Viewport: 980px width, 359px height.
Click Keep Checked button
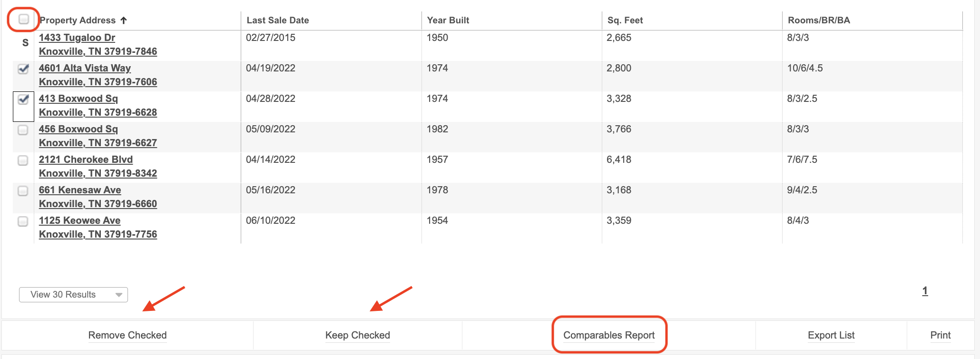[x=357, y=335]
